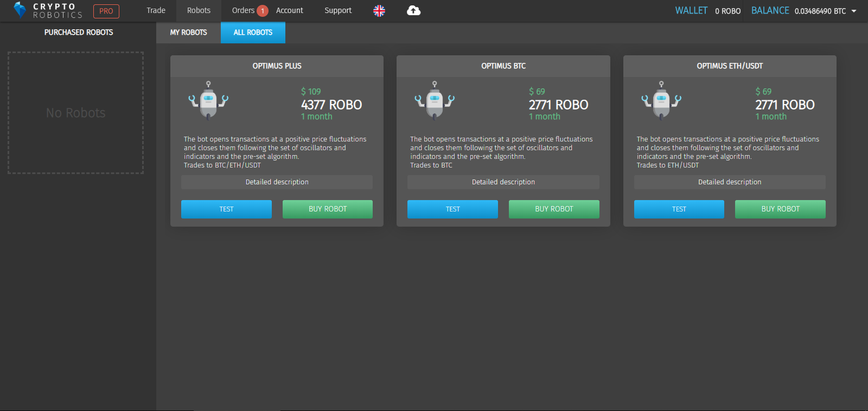Test the Optimus BTC robot
Viewport: 868px width, 411px height.
452,209
